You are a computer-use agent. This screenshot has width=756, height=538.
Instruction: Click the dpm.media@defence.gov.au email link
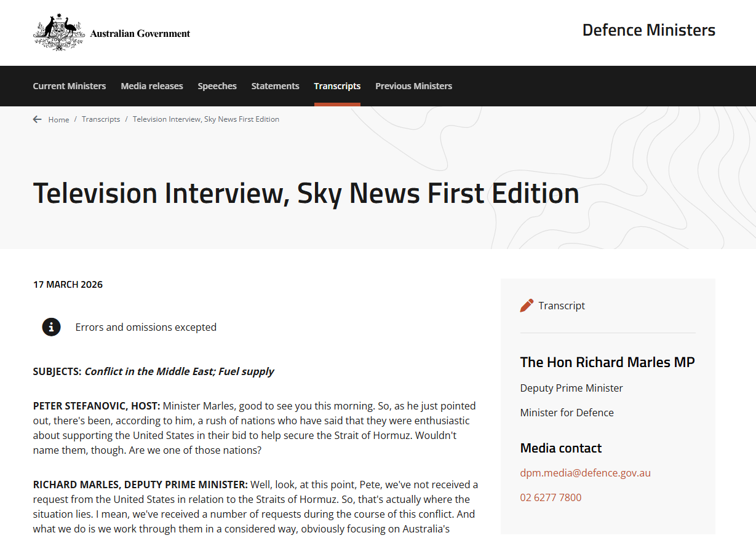click(586, 473)
